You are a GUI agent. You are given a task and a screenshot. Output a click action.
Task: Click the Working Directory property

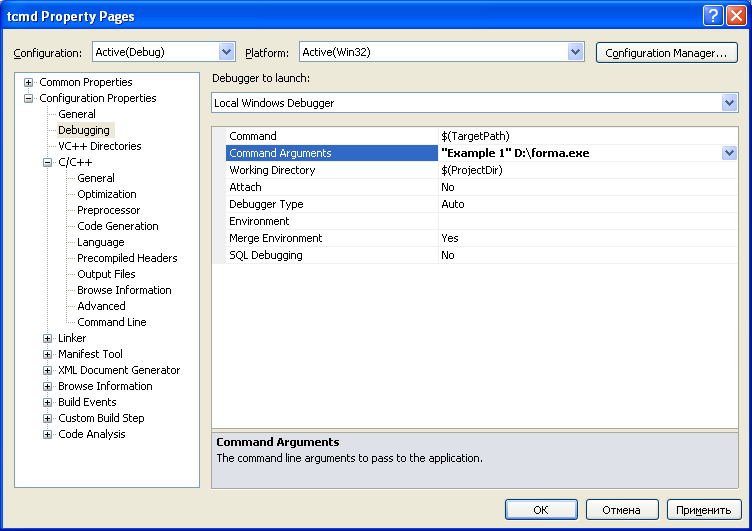332,170
